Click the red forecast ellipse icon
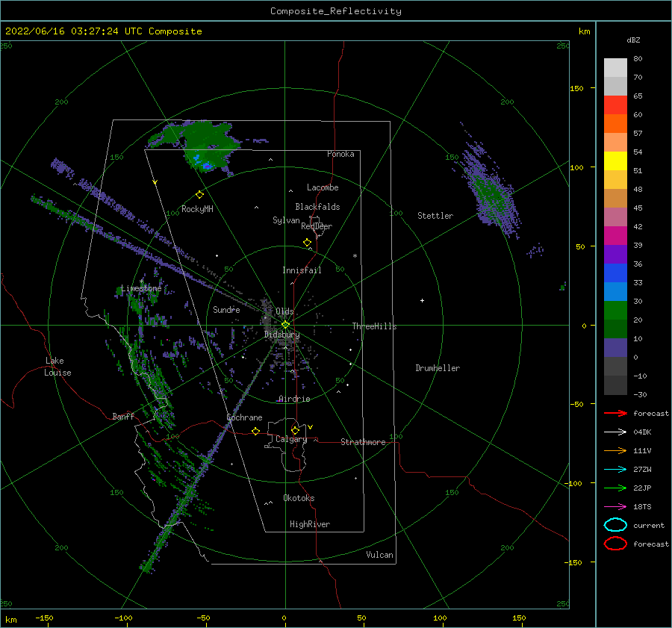This screenshot has height=628, width=672. point(615,544)
